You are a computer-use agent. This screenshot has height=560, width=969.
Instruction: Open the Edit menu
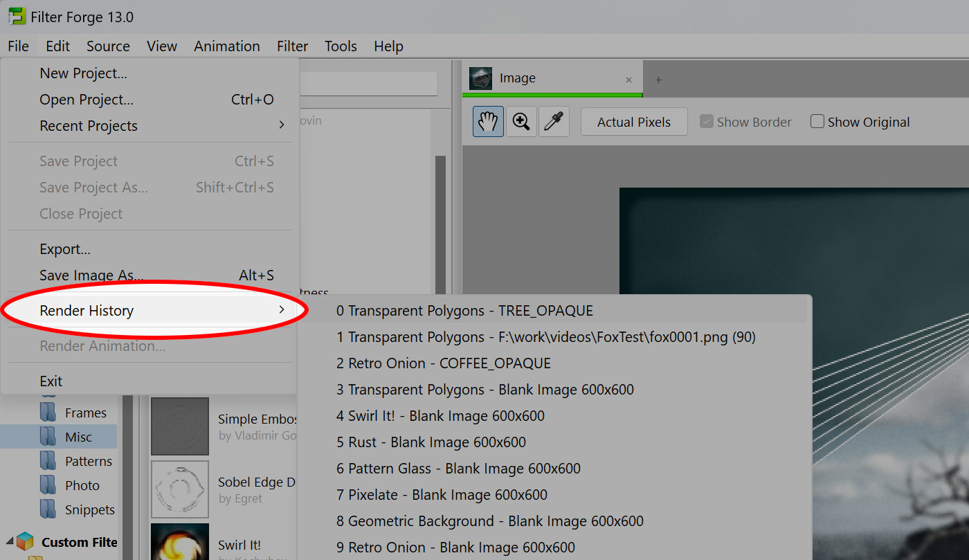point(58,46)
